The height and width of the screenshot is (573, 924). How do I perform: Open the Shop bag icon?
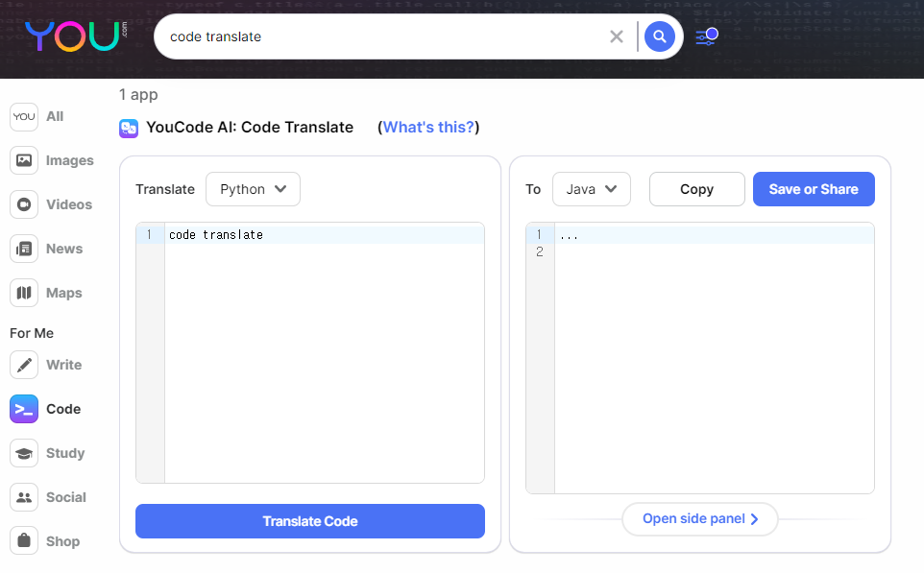click(x=24, y=541)
